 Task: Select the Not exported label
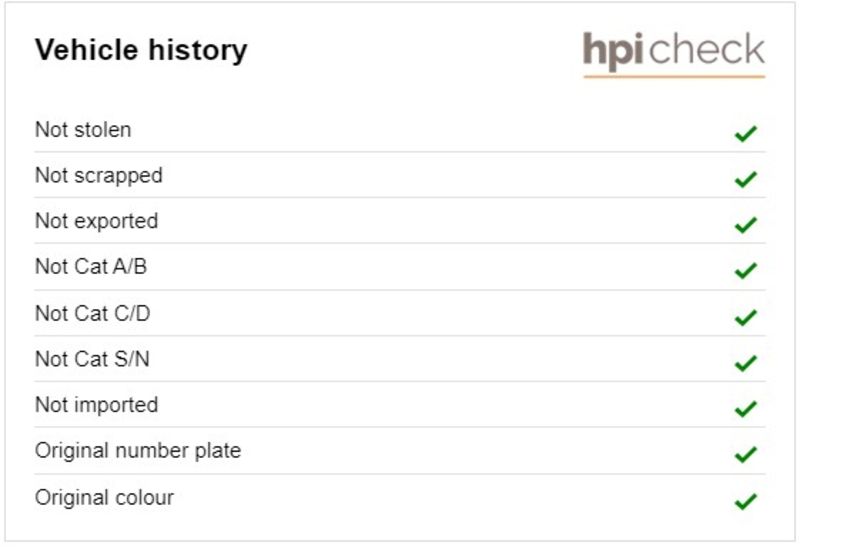point(96,222)
